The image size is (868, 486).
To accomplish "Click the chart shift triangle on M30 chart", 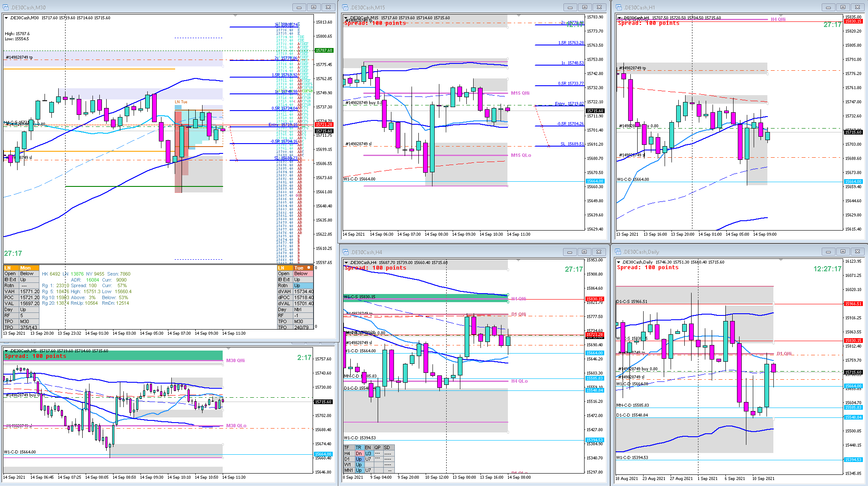I will coord(235,15).
